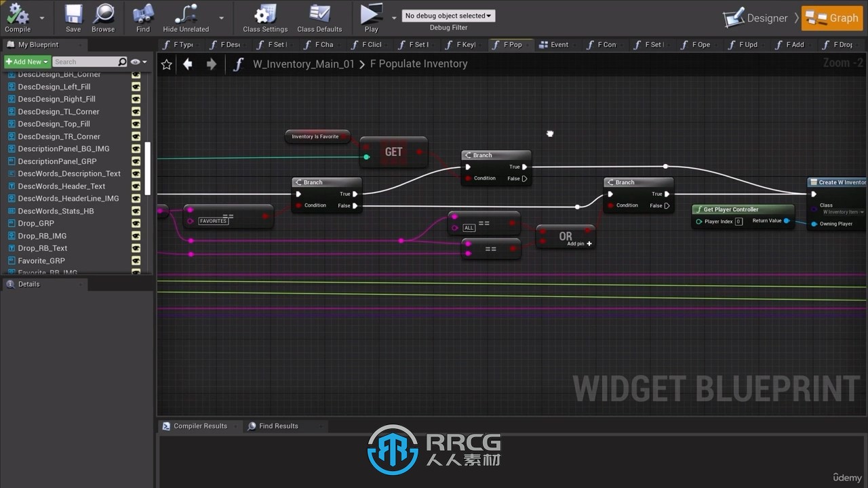Open the Compile options dropdown arrow
868x488 pixels.
42,18
